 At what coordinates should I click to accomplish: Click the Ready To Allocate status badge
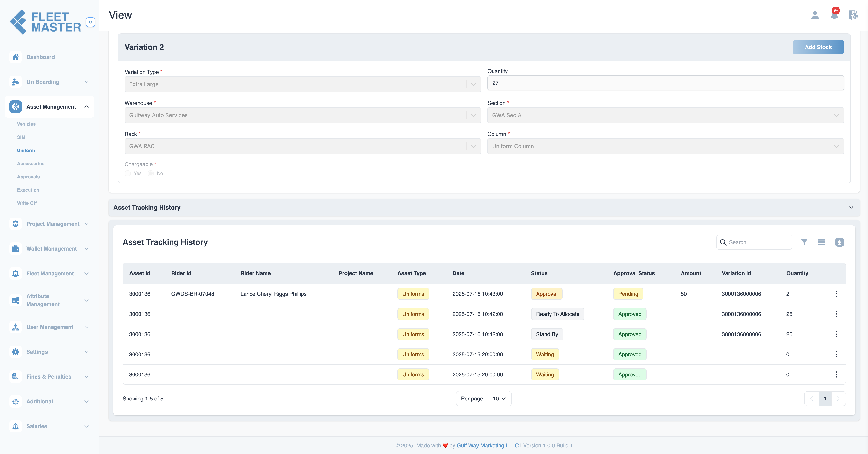[x=557, y=314]
